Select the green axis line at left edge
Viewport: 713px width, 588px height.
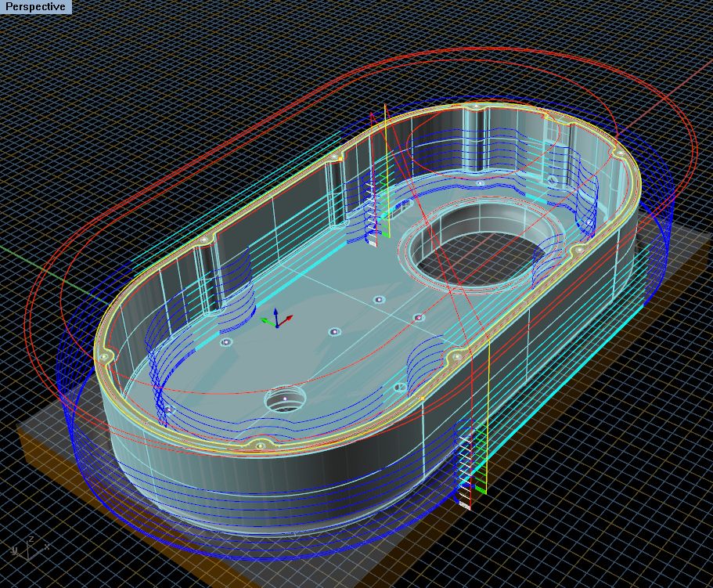click(x=16, y=250)
